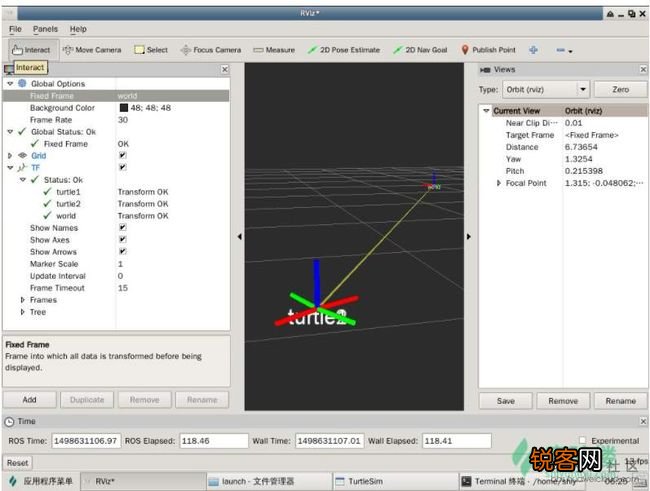Click the Frame Rate value 30
650x491 pixels.
click(x=123, y=120)
